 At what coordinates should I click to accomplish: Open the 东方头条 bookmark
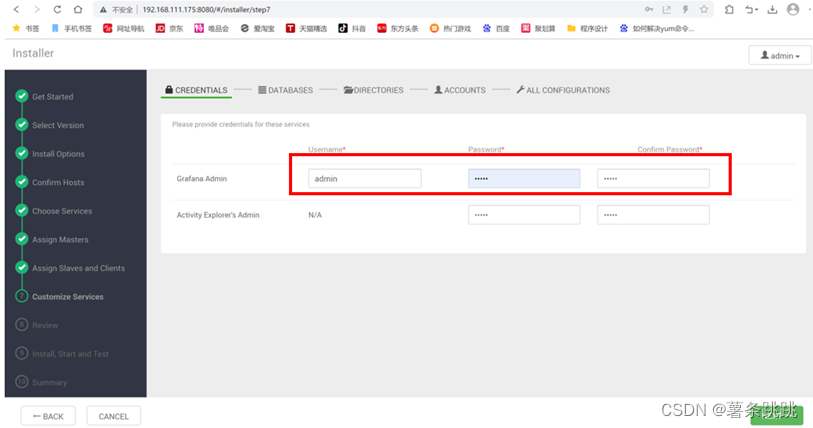point(398,29)
